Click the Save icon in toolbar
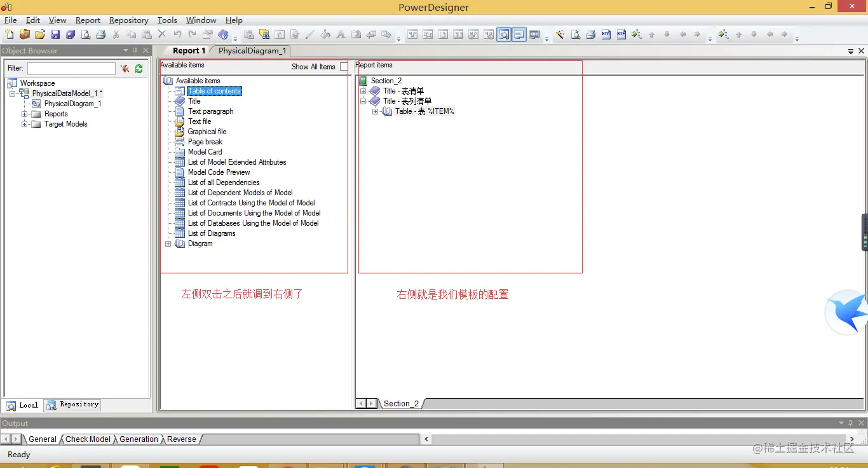This screenshot has width=868, height=468. pyautogui.click(x=55, y=34)
